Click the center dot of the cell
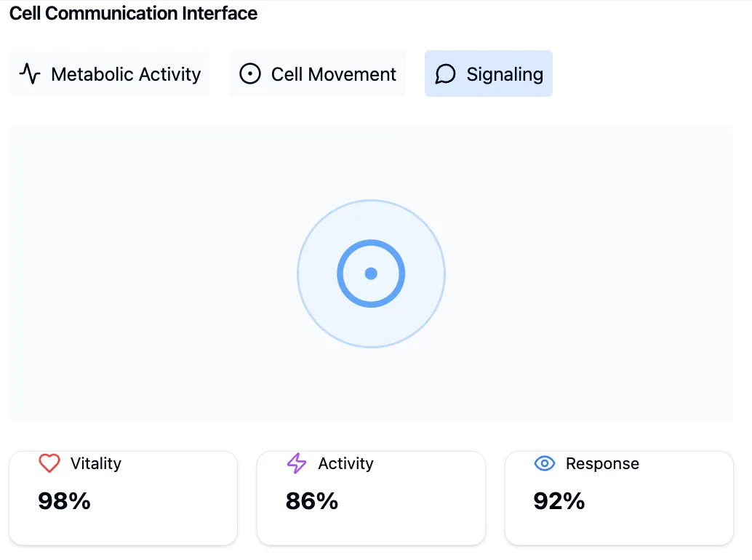This screenshot has height=560, width=752. pos(371,273)
